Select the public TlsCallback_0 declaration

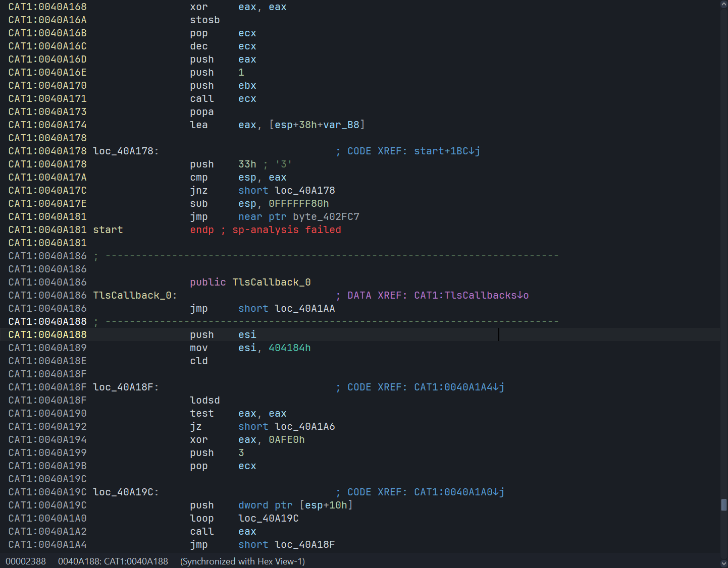tap(250, 282)
